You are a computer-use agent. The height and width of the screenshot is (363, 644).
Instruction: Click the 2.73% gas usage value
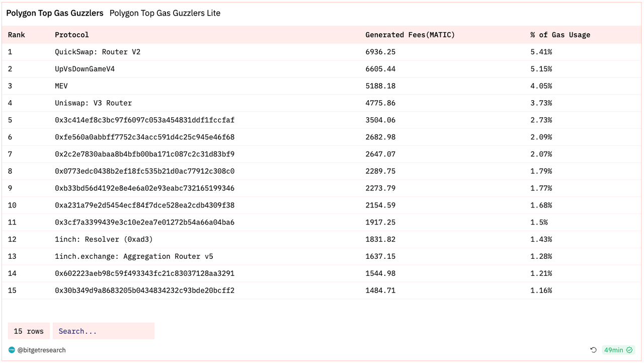(x=541, y=120)
